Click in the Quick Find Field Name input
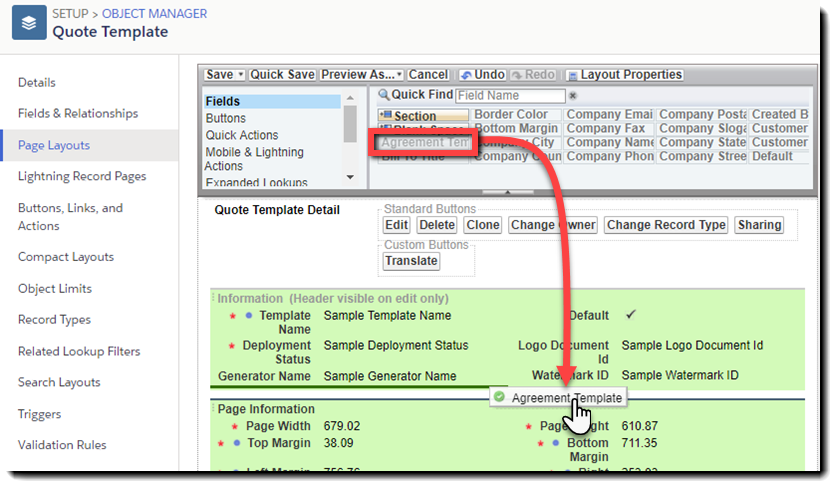 click(x=510, y=95)
